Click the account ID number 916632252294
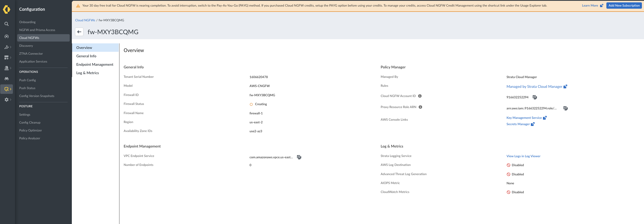This screenshot has height=224, width=644. [517, 97]
